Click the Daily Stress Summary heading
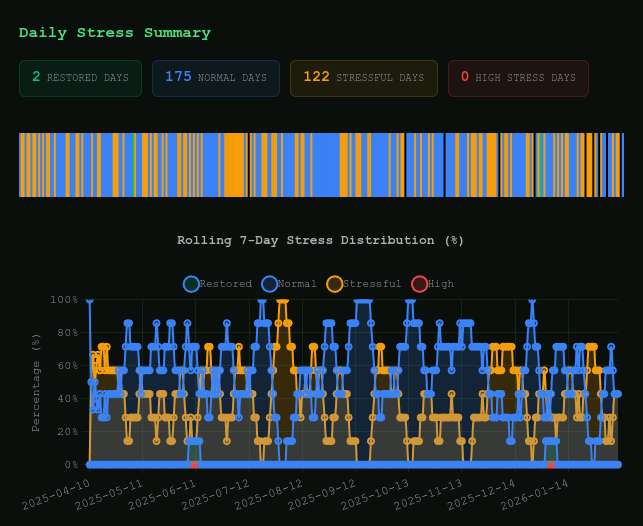Image resolution: width=643 pixels, height=526 pixels. pyautogui.click(x=115, y=33)
